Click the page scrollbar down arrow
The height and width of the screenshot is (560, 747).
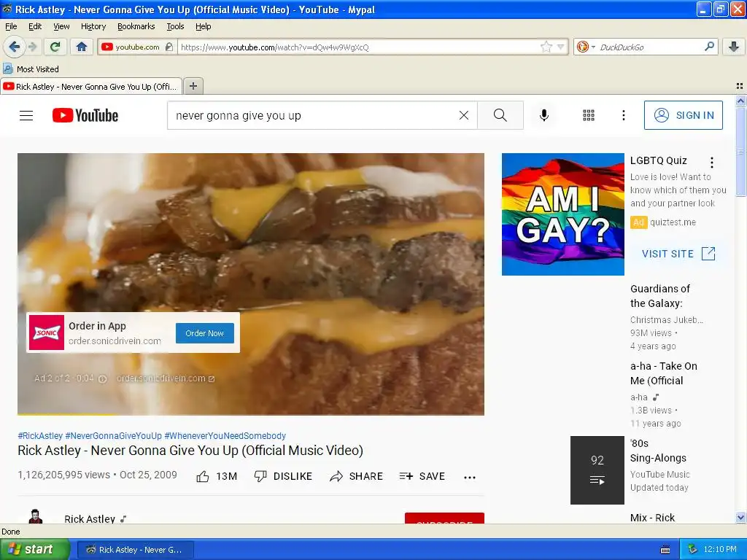click(x=740, y=517)
